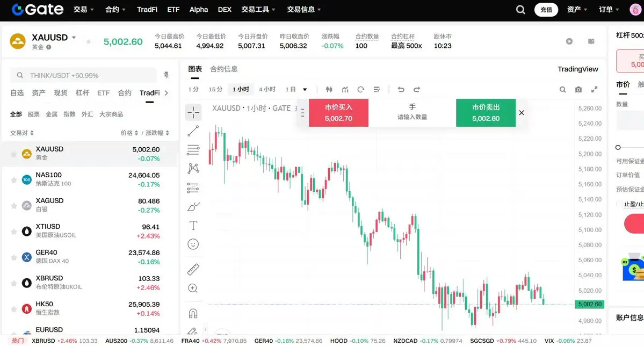Open the site search in header

[520, 10]
